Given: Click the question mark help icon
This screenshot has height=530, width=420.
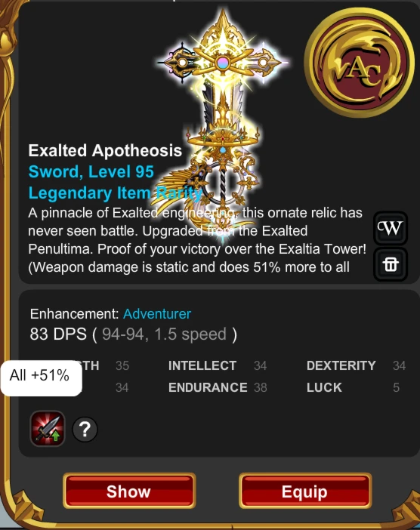Looking at the screenshot, I should tap(85, 430).
